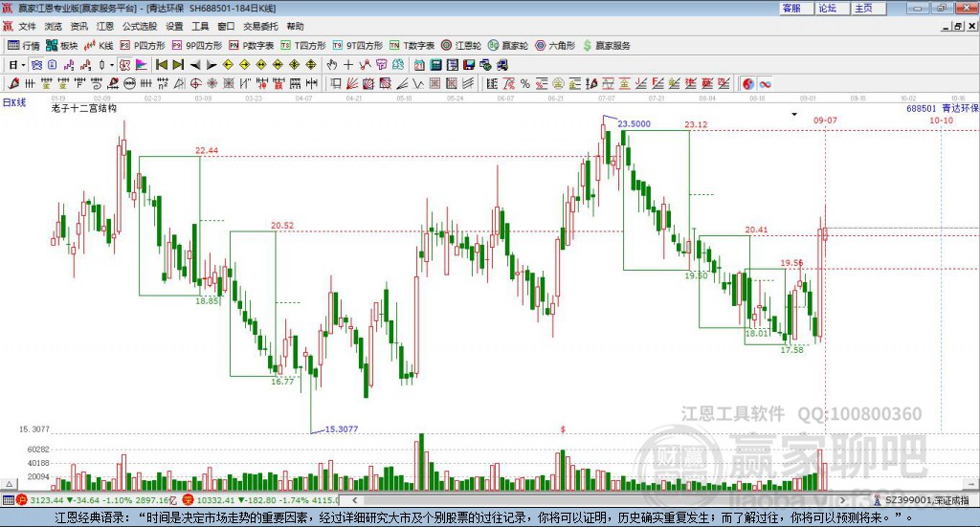Image resolution: width=980 pixels, height=527 pixels.
Task: Select the circled 金 golden ratio tool
Action: click(x=558, y=83)
